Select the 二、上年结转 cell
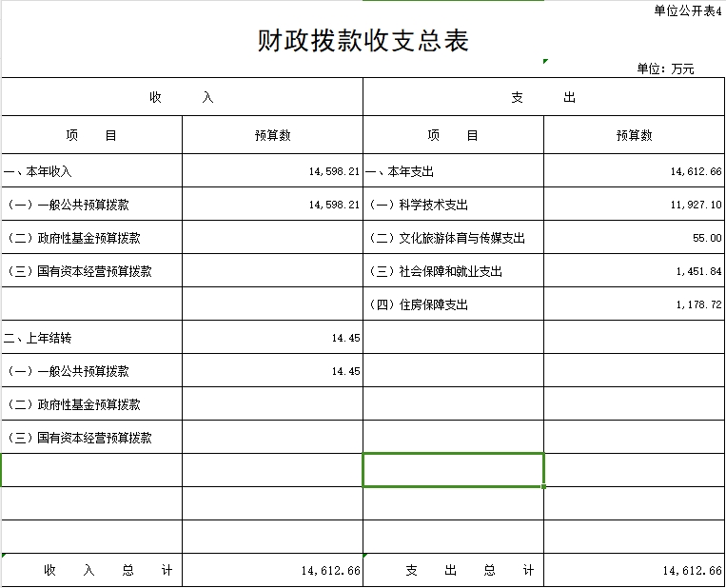 pos(91,338)
